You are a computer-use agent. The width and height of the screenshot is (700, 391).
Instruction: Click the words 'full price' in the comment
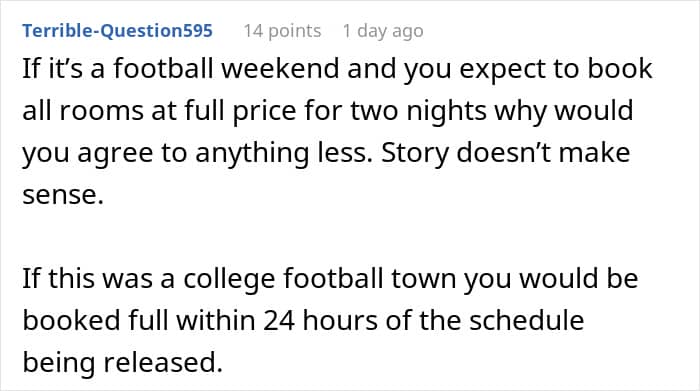[264, 111]
